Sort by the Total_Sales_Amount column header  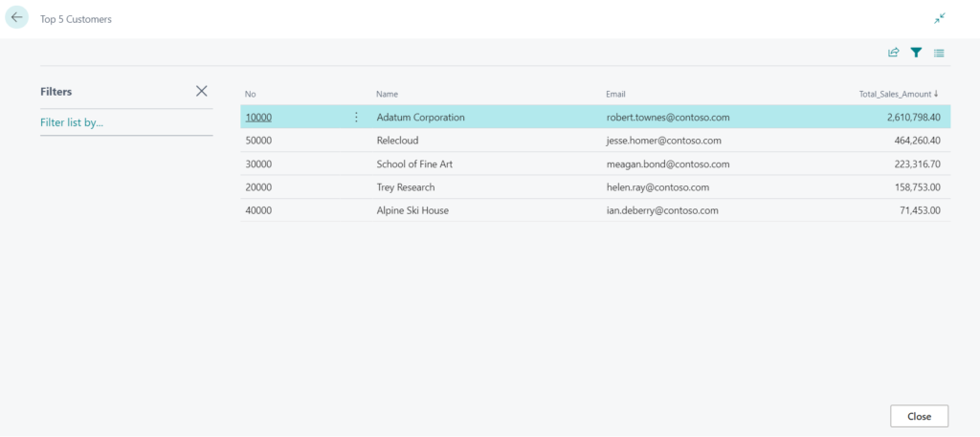[899, 94]
